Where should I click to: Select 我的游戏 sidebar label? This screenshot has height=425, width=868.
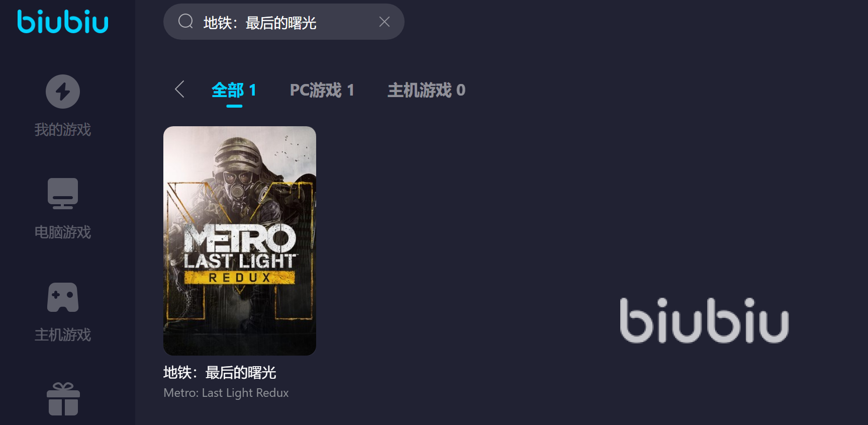(63, 130)
